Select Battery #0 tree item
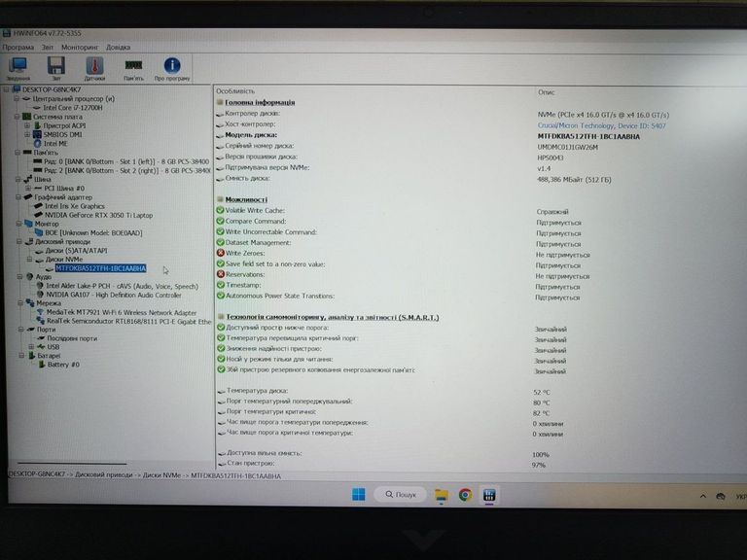Viewport: 747px width, 560px height. pyautogui.click(x=63, y=365)
